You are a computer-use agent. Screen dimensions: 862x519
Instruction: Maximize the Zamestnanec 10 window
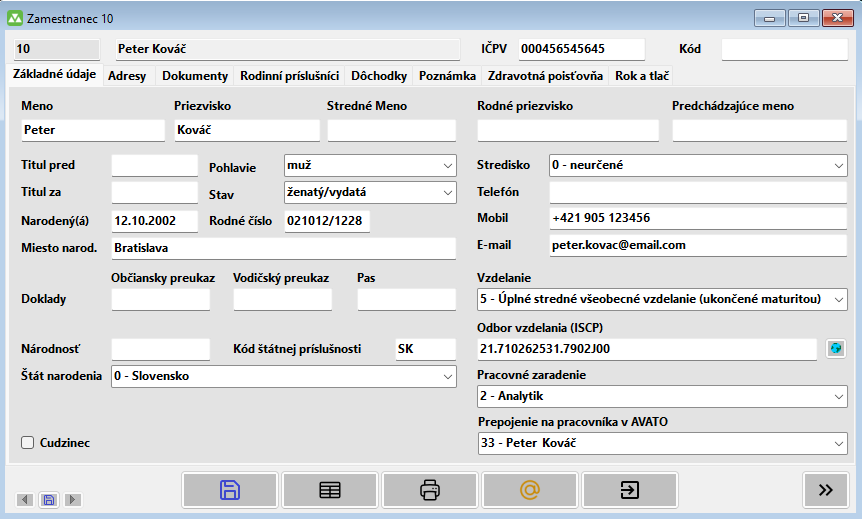point(803,18)
